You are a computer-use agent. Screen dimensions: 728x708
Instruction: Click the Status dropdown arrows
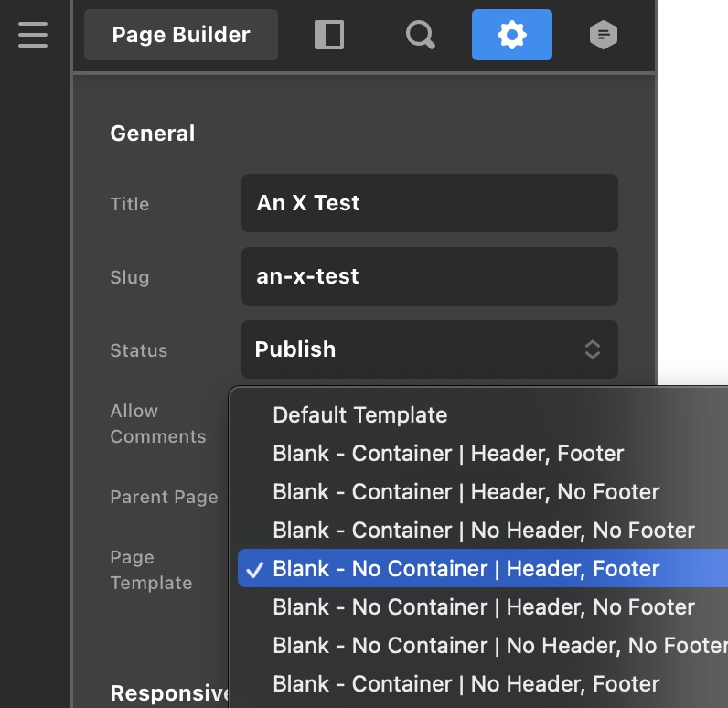pyautogui.click(x=593, y=349)
